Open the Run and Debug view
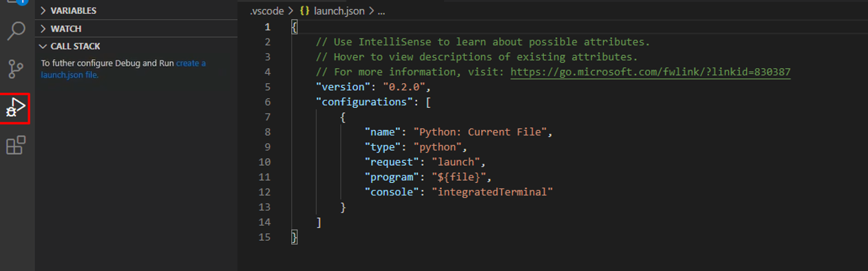The image size is (868, 271). pyautogui.click(x=16, y=109)
